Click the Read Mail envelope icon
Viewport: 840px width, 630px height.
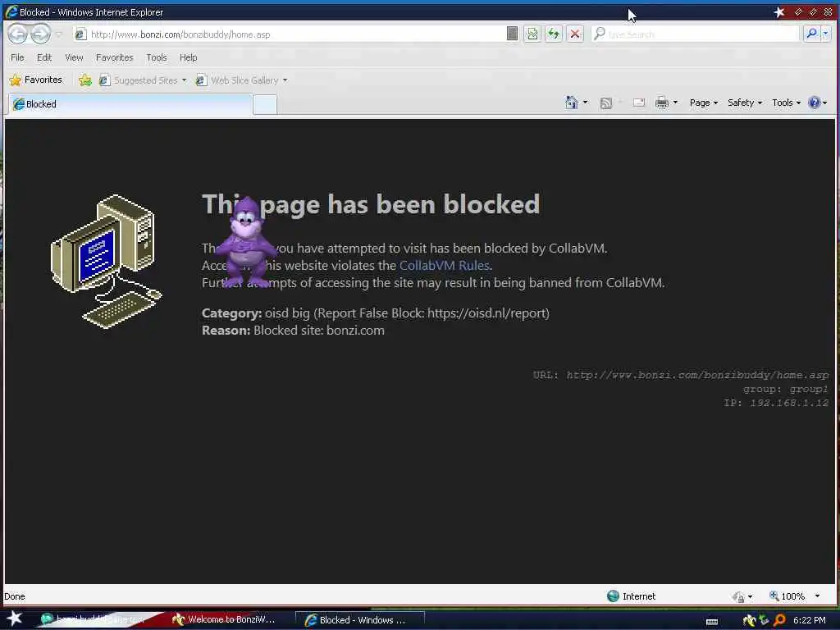click(638, 103)
